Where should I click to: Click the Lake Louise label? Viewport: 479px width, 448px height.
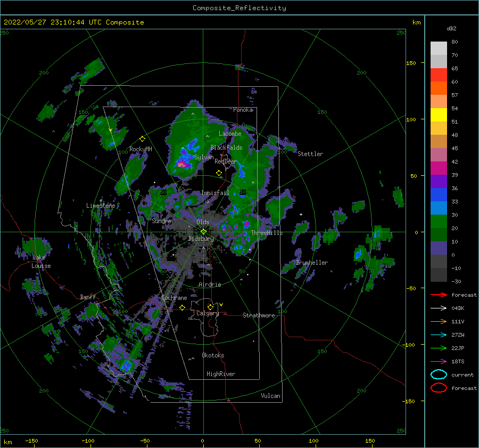[41, 262]
